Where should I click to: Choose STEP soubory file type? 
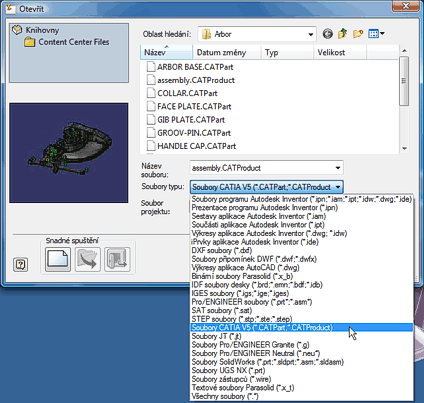(x=302, y=319)
